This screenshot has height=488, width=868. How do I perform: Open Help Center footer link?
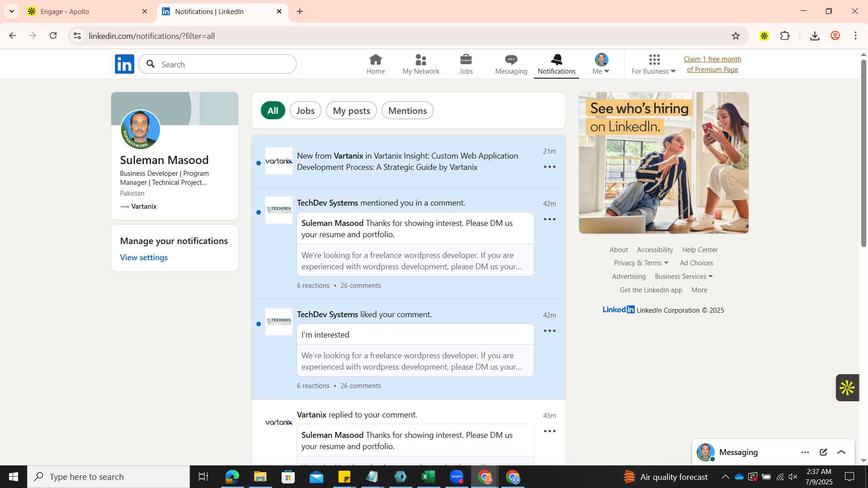pos(700,250)
